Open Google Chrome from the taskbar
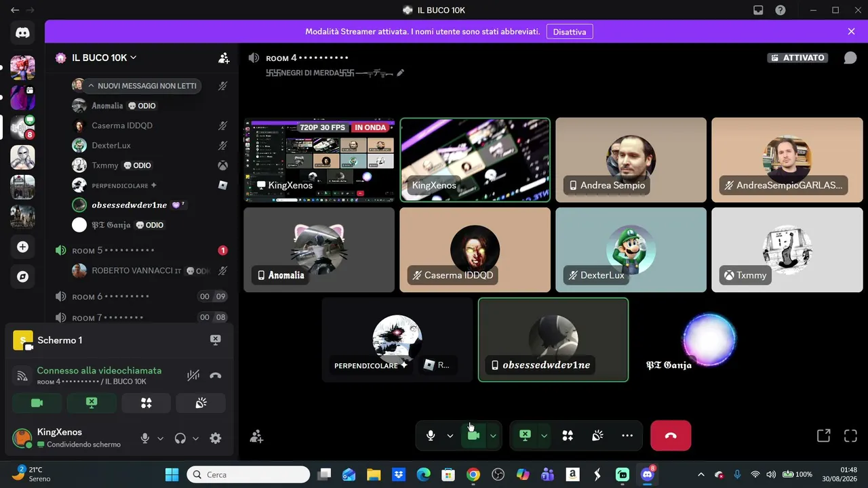This screenshot has width=868, height=488. pyautogui.click(x=473, y=474)
